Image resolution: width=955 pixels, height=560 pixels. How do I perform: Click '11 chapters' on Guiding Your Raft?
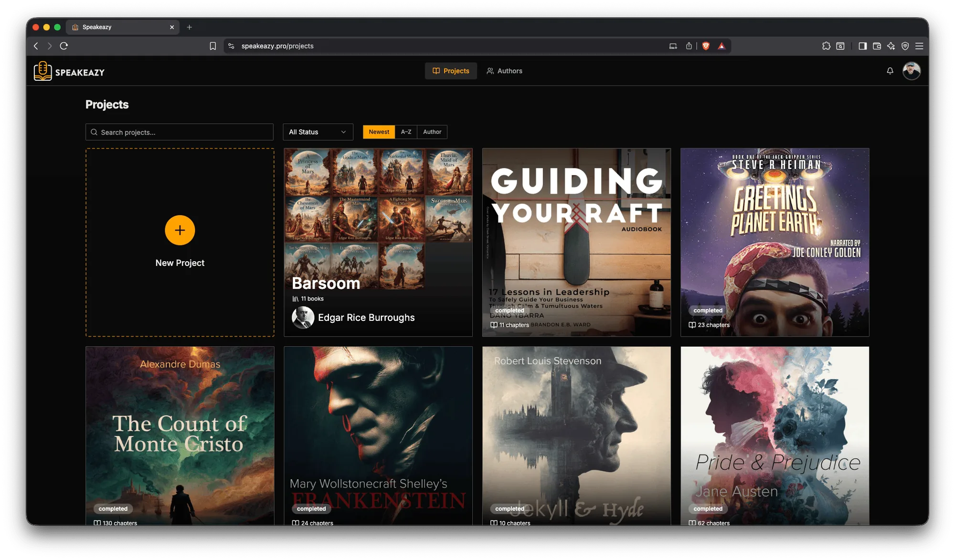click(x=514, y=325)
